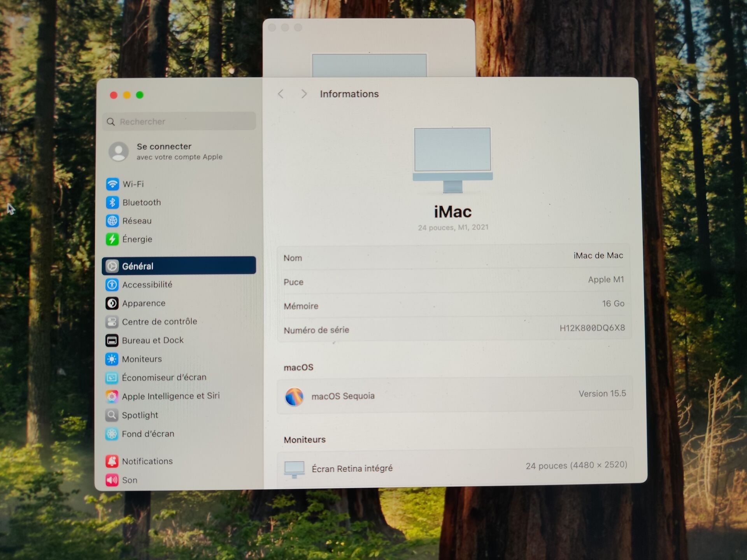747x560 pixels.
Task: Open the Énergie settings icon
Action: (x=112, y=239)
